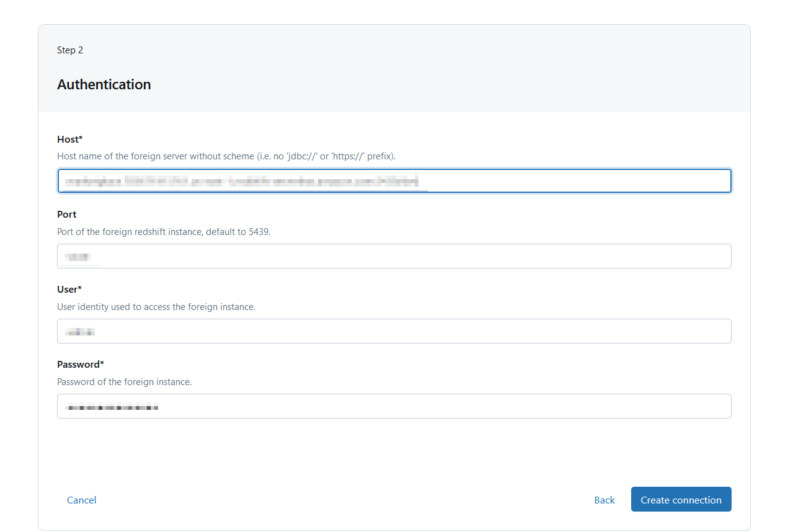Click 'Password of the foreign instance' text
Image resolution: width=788 pixels, height=532 pixels.
124,382
